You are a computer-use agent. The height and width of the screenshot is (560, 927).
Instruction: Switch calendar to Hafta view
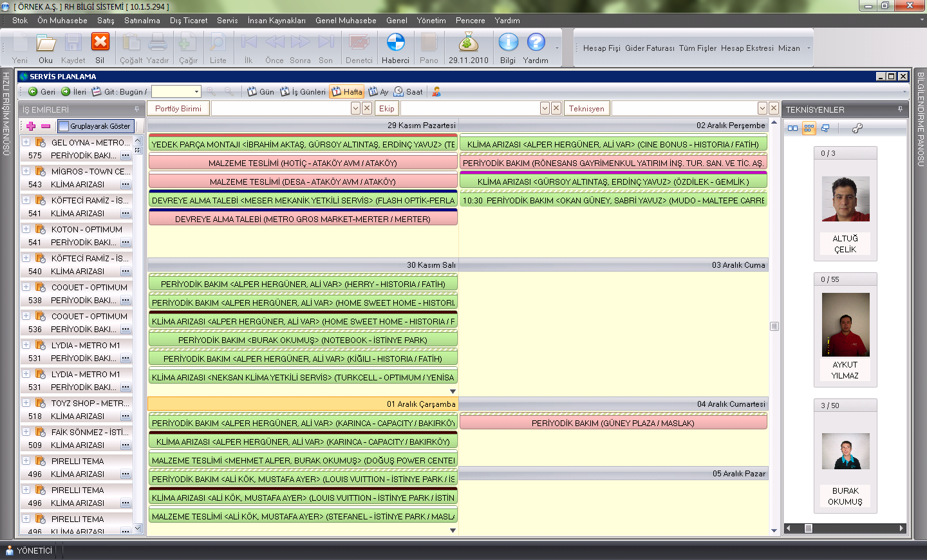346,92
